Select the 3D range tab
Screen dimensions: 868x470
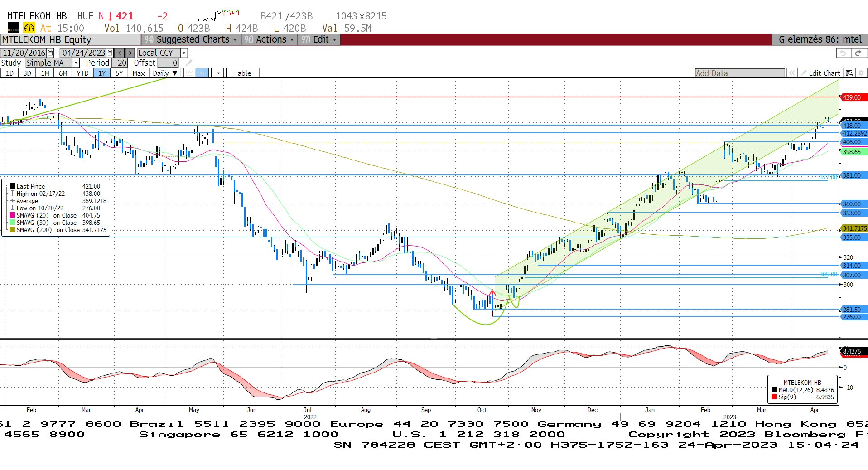tap(27, 73)
